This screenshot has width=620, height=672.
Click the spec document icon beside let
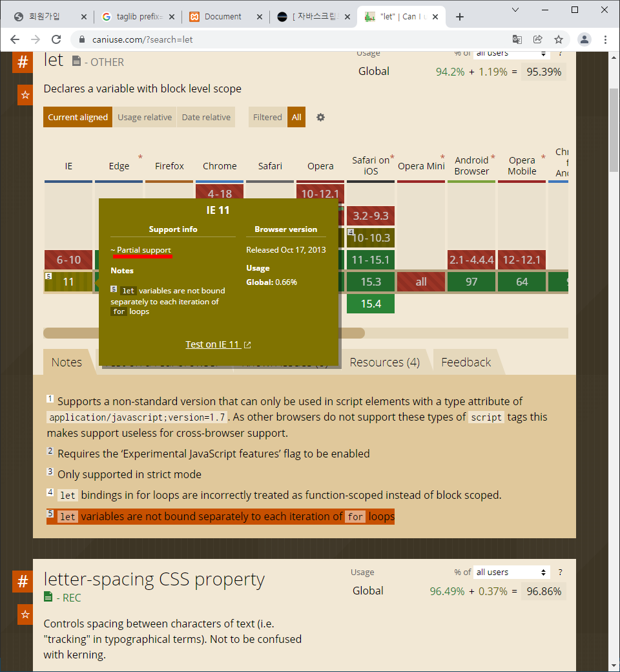pos(76,61)
